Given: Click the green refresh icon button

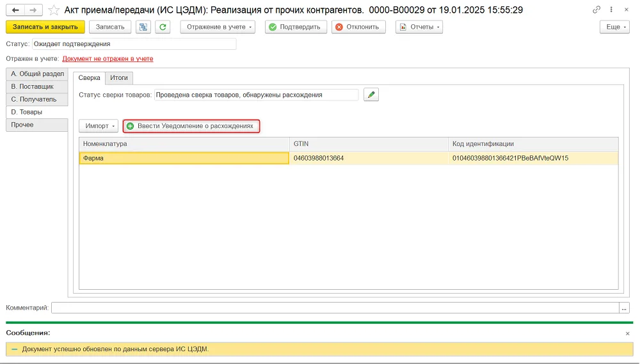Looking at the screenshot, I should click(x=163, y=27).
